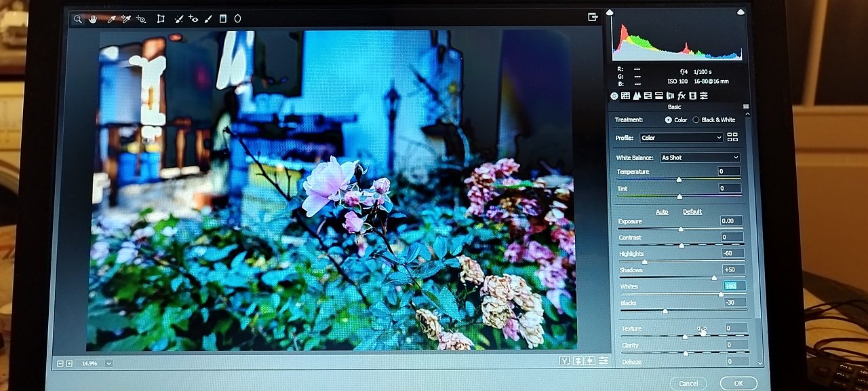Choose the Graduated Filter tool

(223, 19)
